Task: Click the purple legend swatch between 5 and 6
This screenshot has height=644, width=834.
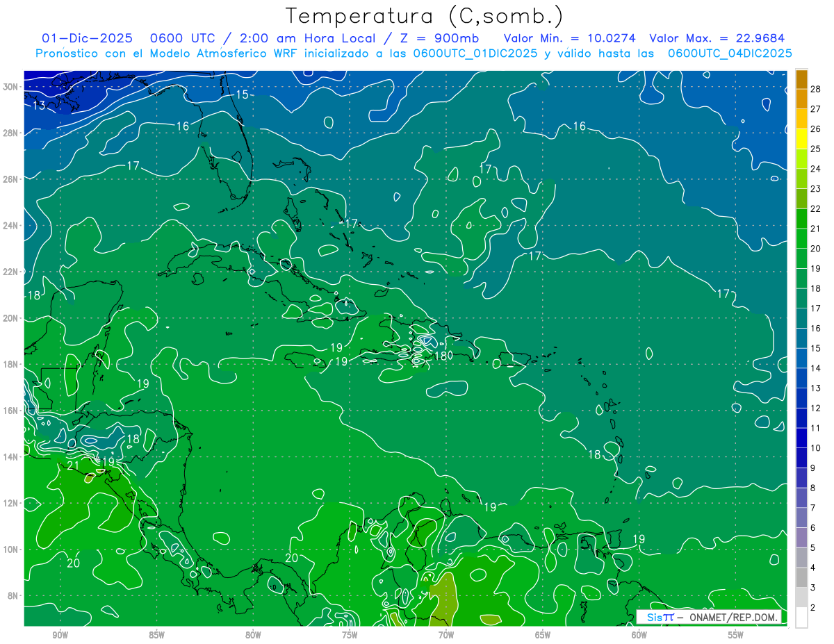Action: [x=801, y=538]
